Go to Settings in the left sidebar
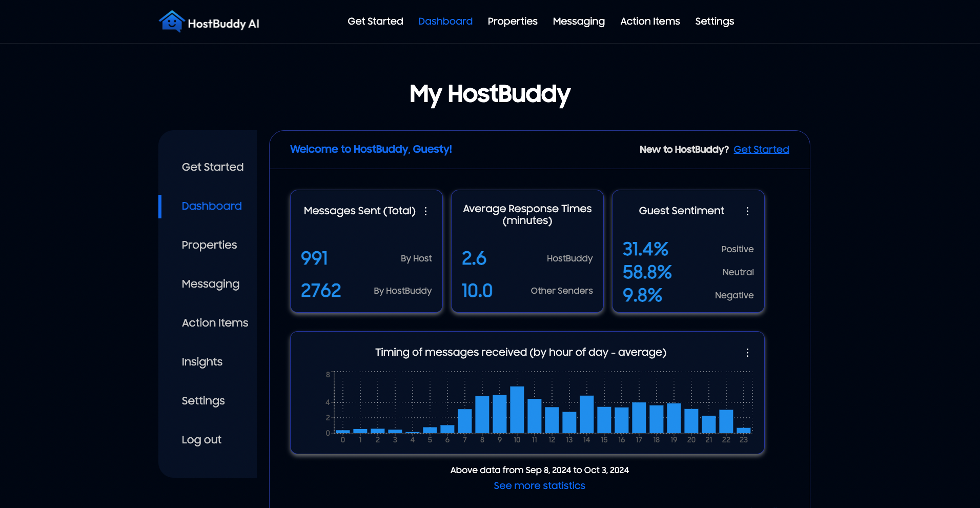This screenshot has height=508, width=980. (203, 401)
